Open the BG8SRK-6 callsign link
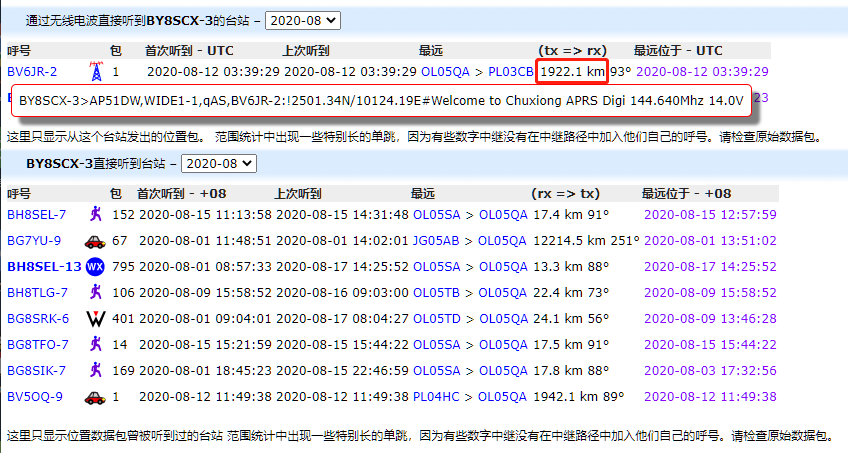 pos(38,319)
